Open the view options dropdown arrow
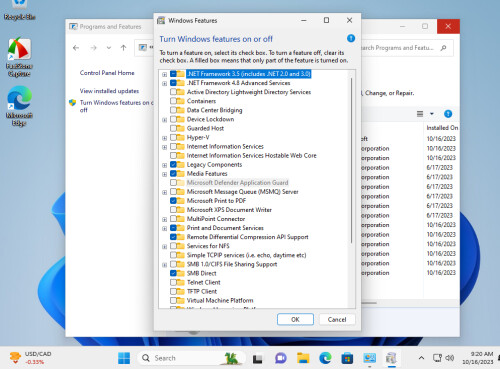This screenshot has width=500, height=369. [x=432, y=114]
